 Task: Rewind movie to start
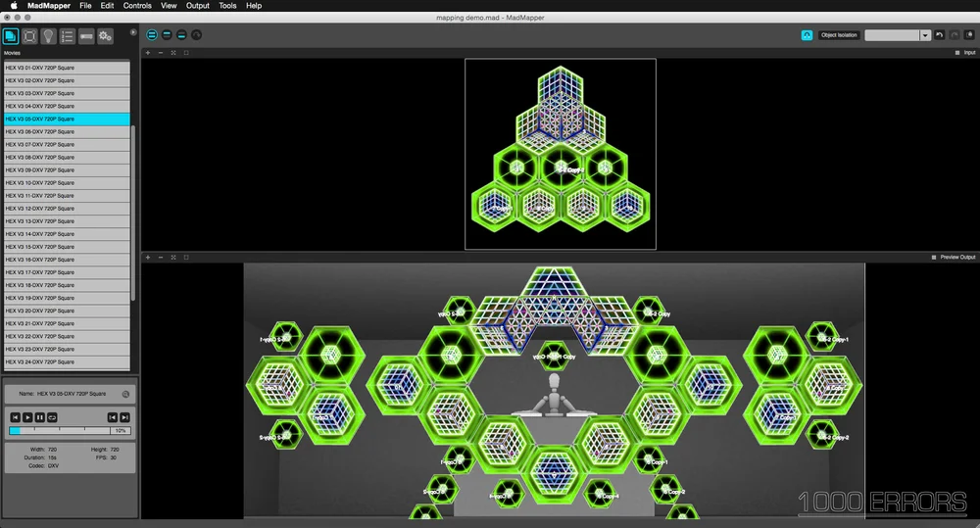point(15,417)
